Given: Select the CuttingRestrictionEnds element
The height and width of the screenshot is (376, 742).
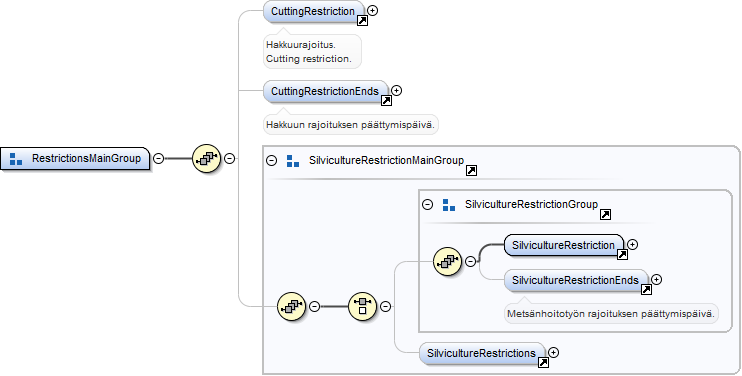Looking at the screenshot, I should click(x=326, y=91).
